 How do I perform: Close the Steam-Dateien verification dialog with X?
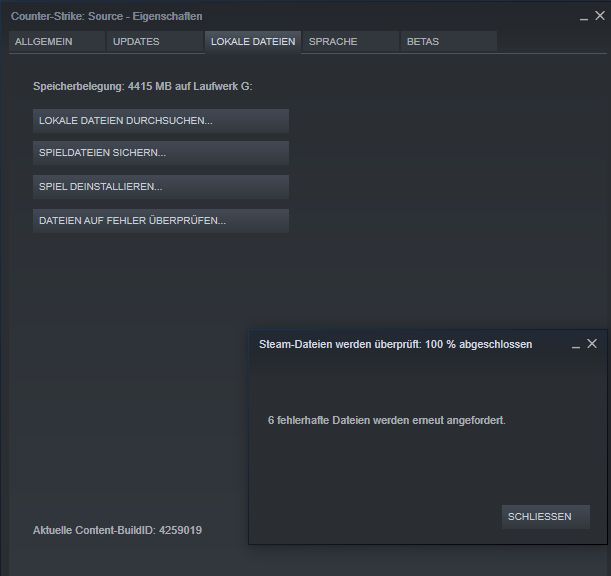click(x=592, y=344)
